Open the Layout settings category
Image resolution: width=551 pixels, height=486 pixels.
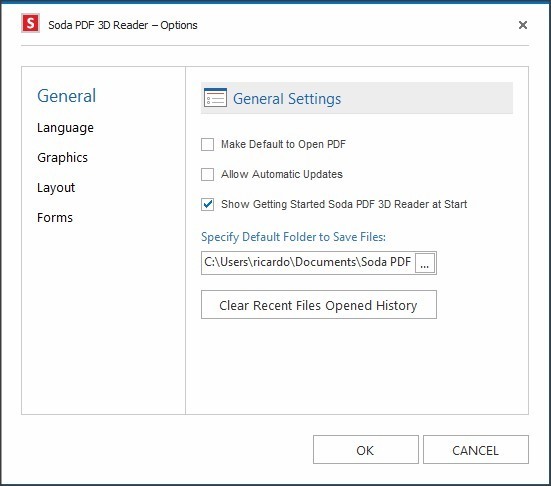(56, 188)
